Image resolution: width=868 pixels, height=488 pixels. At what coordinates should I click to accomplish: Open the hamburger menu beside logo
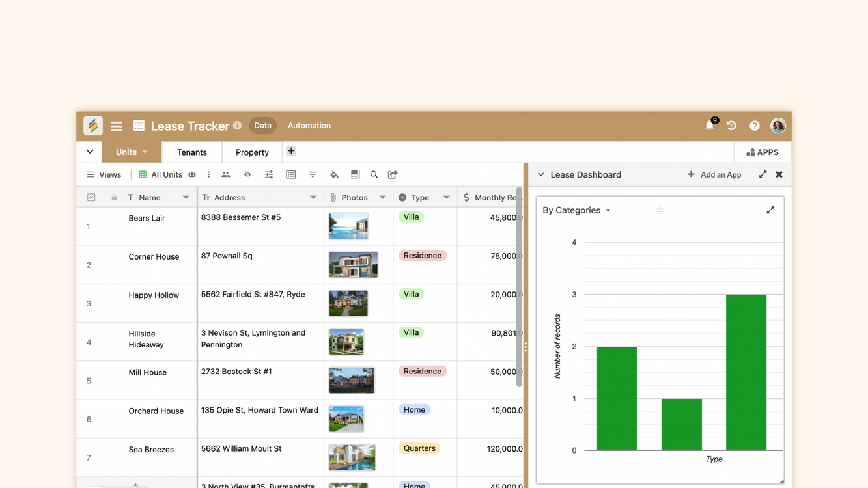(x=117, y=126)
